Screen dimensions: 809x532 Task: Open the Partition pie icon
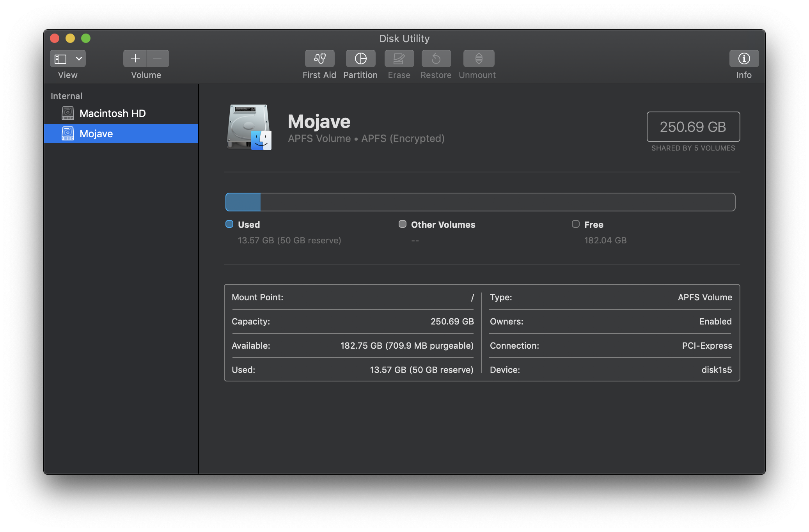click(360, 59)
